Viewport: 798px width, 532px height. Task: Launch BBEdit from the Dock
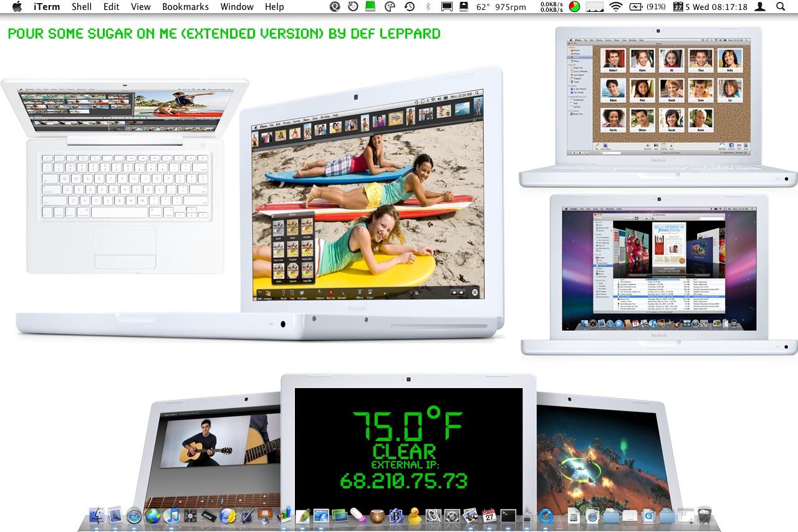(x=395, y=515)
